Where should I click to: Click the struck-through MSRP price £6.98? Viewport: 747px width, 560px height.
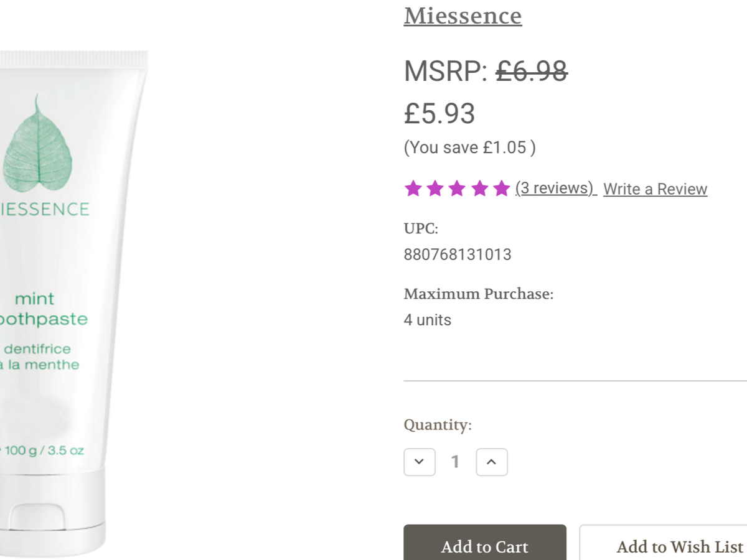tap(532, 72)
